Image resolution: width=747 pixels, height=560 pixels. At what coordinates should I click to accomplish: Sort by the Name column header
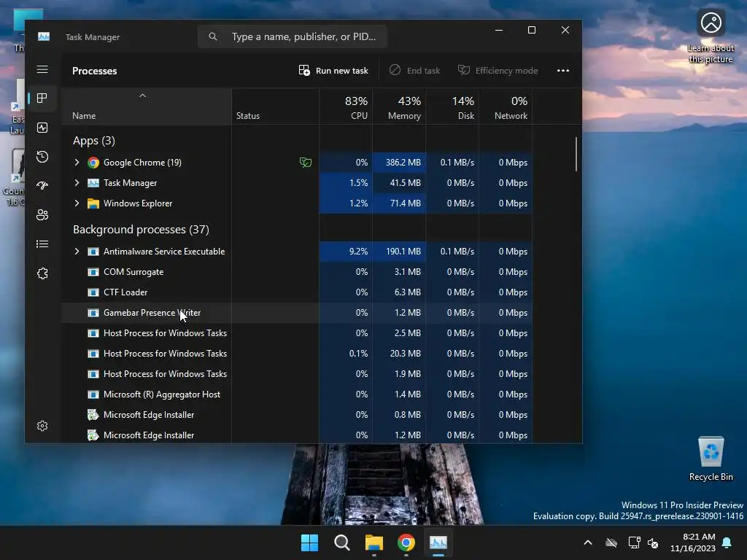[146, 106]
